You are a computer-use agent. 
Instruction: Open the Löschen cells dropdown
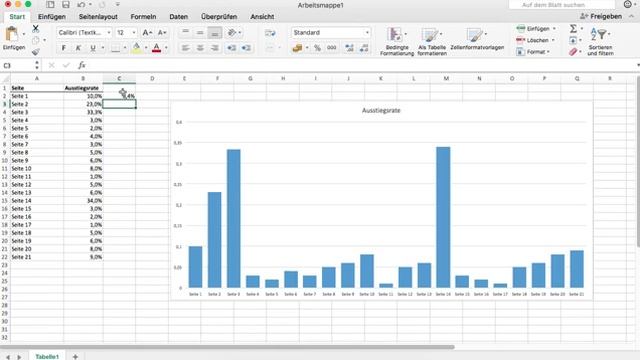[x=535, y=40]
